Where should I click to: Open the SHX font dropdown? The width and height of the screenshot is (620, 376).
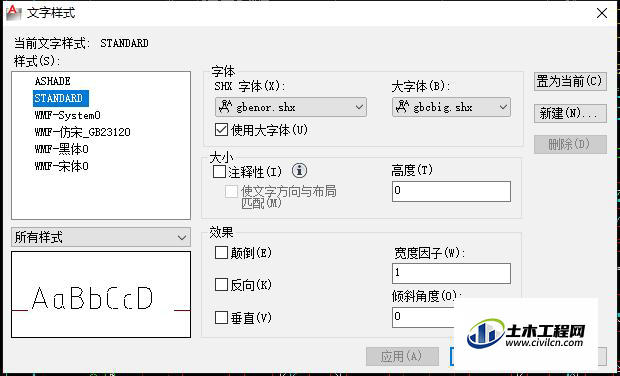291,107
